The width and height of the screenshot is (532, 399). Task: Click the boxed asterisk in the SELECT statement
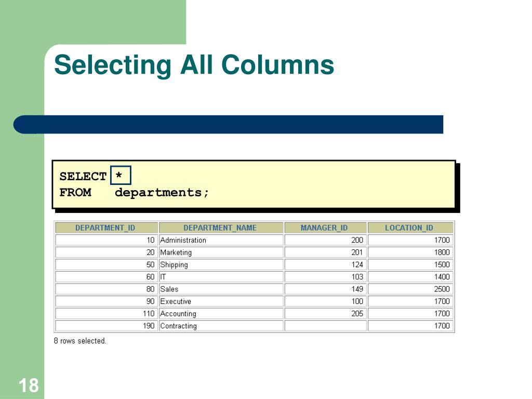pyautogui.click(x=121, y=175)
